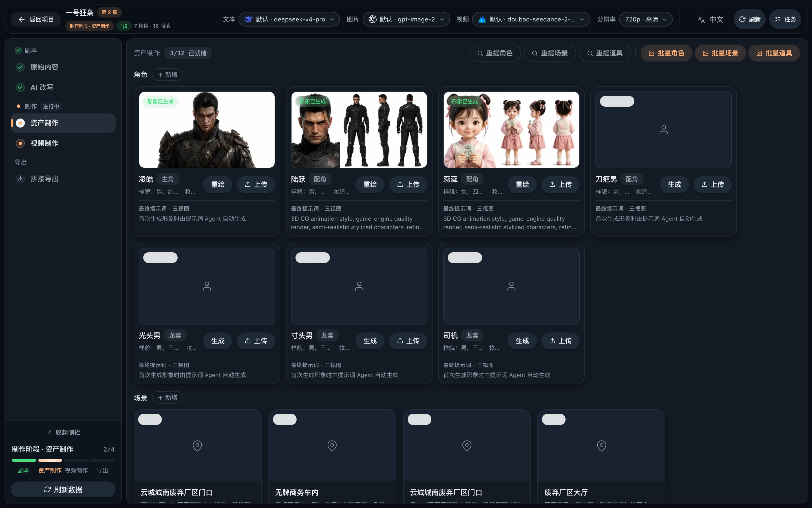Click the 拼接导出 download icon
812x508 pixels.
click(21, 179)
